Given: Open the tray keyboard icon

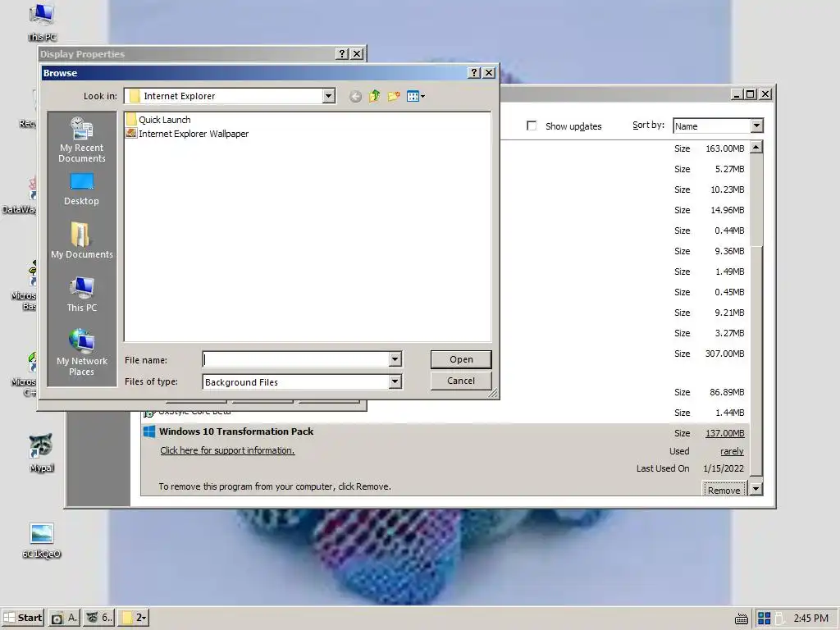Looking at the screenshot, I should [x=742, y=619].
